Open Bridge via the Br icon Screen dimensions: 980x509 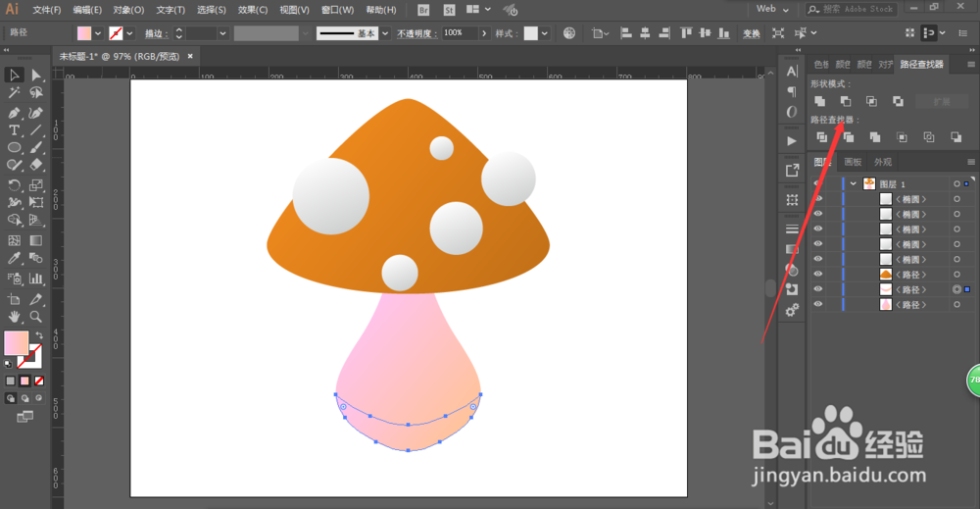pyautogui.click(x=423, y=10)
